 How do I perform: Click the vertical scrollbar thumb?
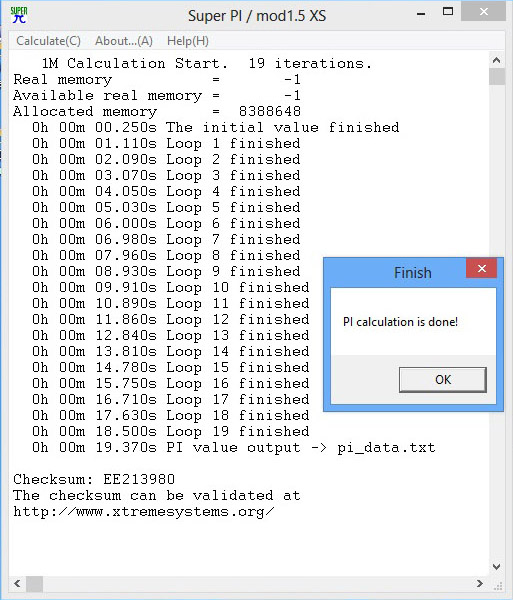(497, 76)
